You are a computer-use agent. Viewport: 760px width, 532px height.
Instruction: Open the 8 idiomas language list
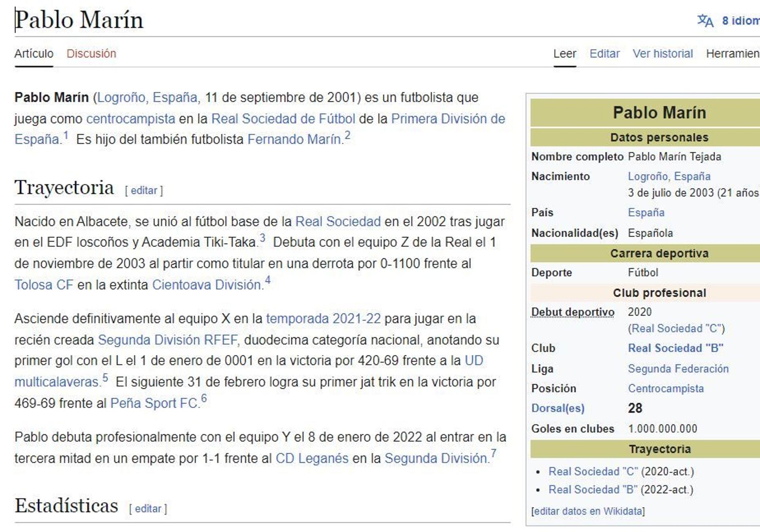coord(741,21)
